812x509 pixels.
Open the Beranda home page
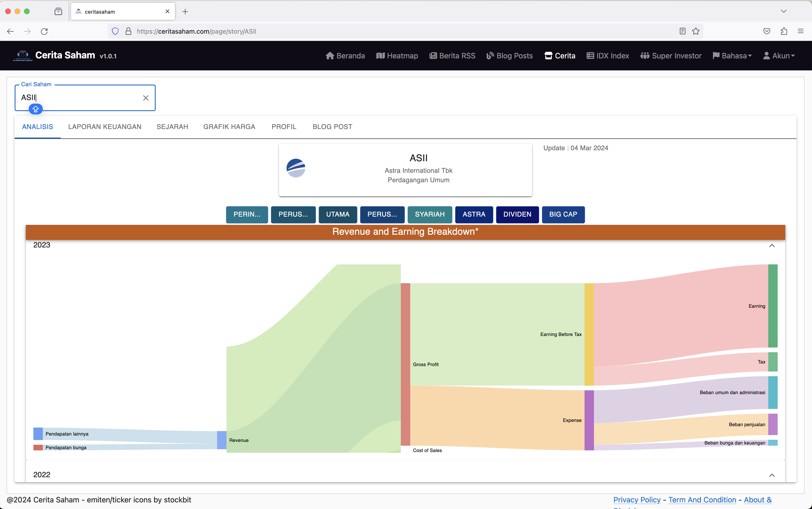345,56
